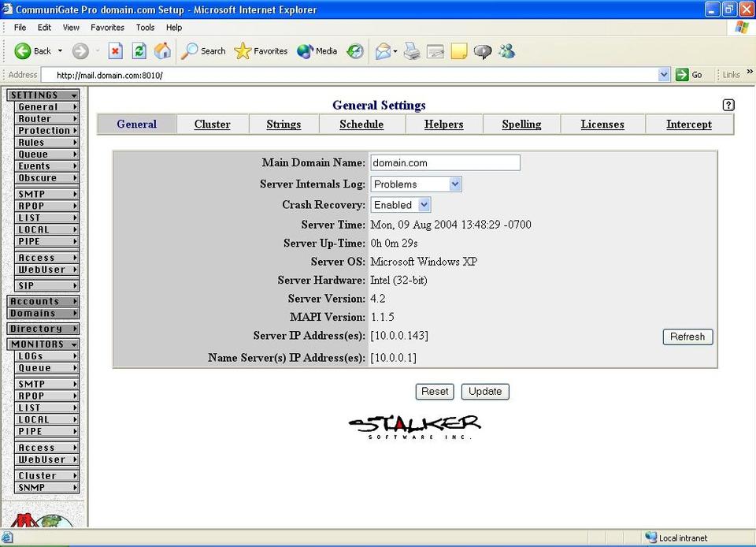Image resolution: width=756 pixels, height=547 pixels.
Task: Switch to the Cluster tab
Action: pos(212,125)
